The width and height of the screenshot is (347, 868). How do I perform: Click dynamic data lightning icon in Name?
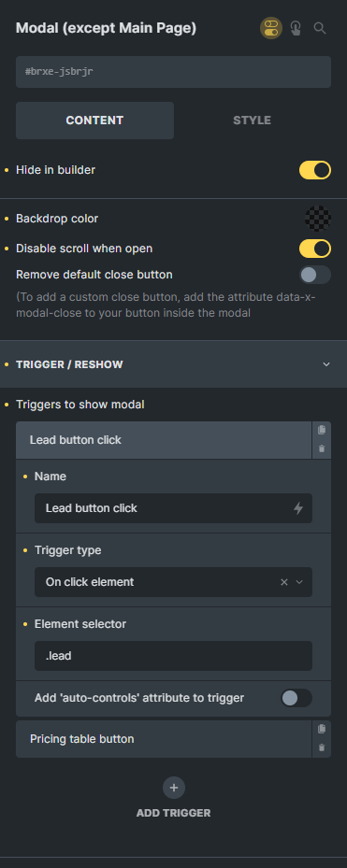298,508
